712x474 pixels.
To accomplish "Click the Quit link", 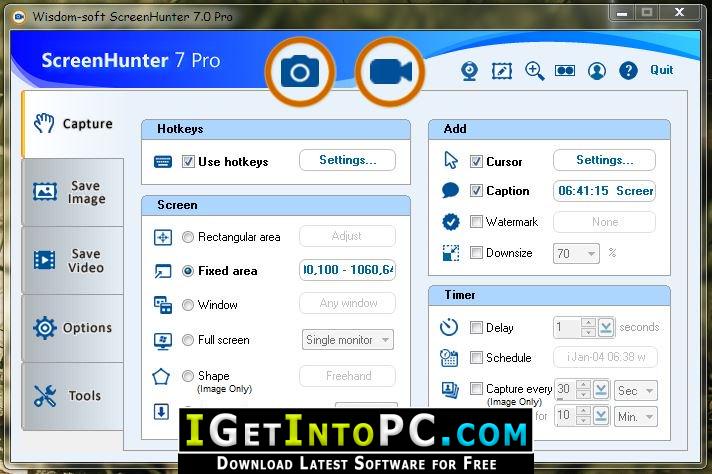I will click(662, 70).
